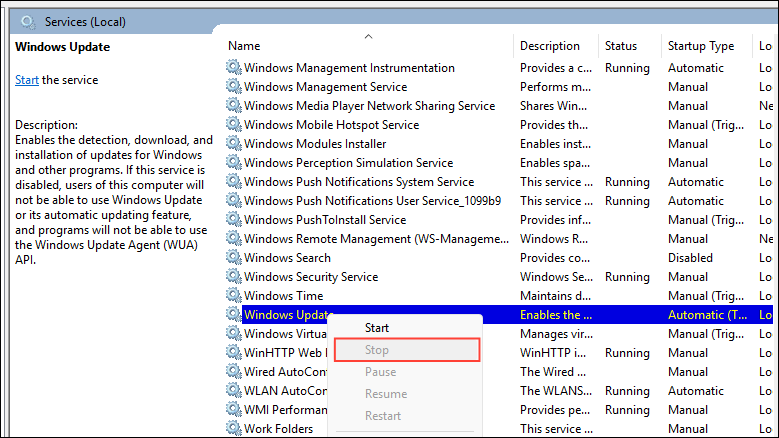Screen dimensions: 779x438
Task: Click 'Enables the ...' description of Windows Update
Action: (555, 315)
